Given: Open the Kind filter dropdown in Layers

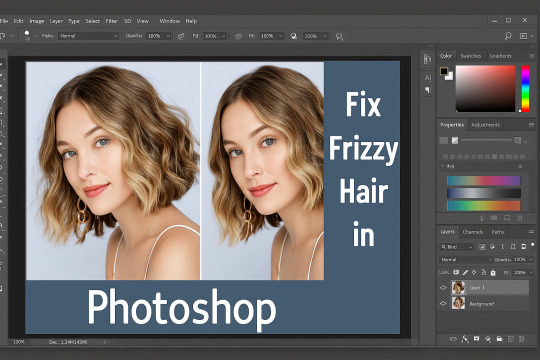Looking at the screenshot, I should click(x=457, y=247).
